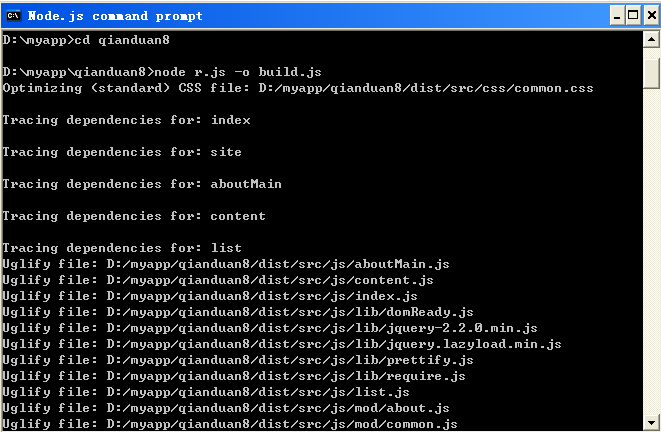Maximize the Node.js command prompt window
This screenshot has height=432, width=661.
633,16
